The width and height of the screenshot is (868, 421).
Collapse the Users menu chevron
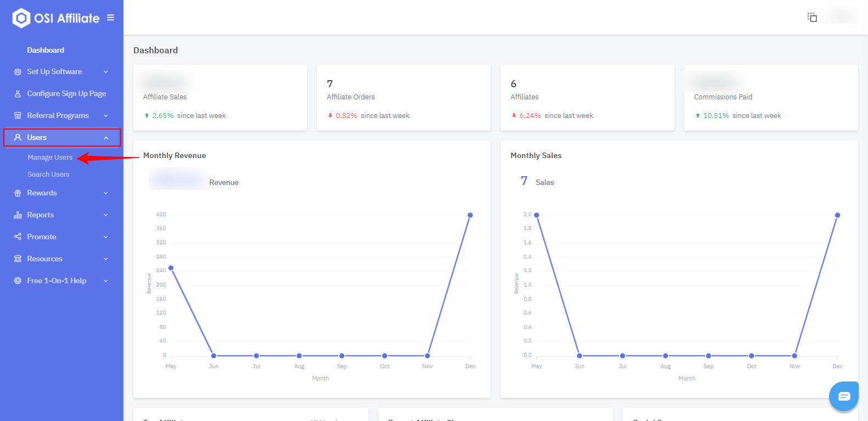pyautogui.click(x=106, y=138)
